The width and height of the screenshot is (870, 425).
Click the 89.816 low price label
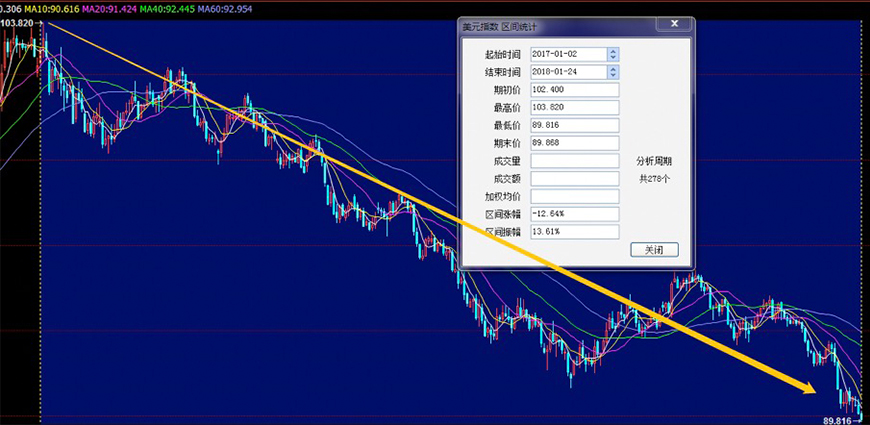point(838,421)
